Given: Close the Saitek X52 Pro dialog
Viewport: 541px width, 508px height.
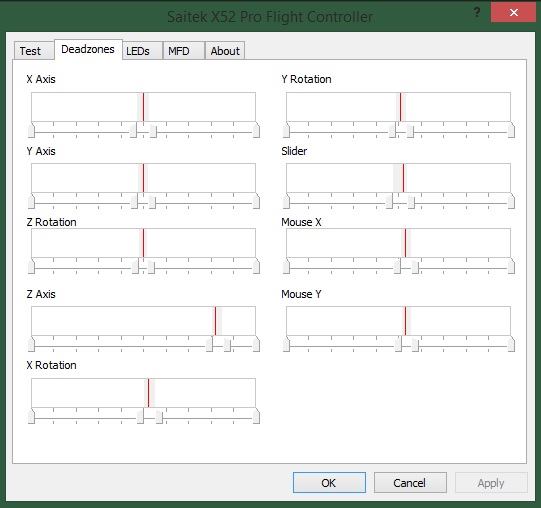Looking at the screenshot, I should point(513,12).
